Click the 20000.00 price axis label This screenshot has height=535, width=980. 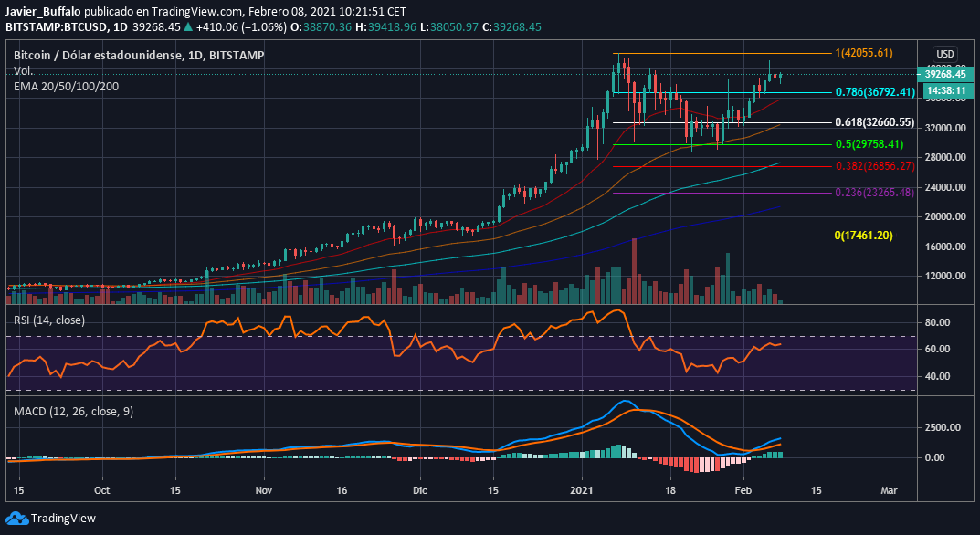(944, 217)
